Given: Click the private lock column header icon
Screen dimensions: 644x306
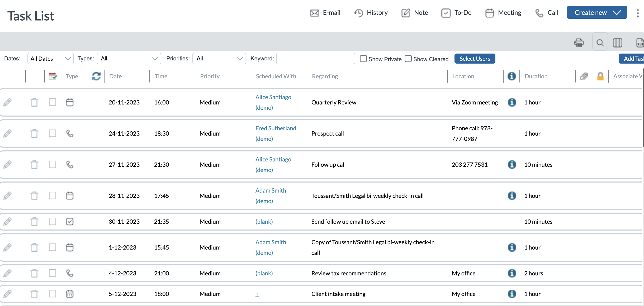Looking at the screenshot, I should click(x=600, y=76).
